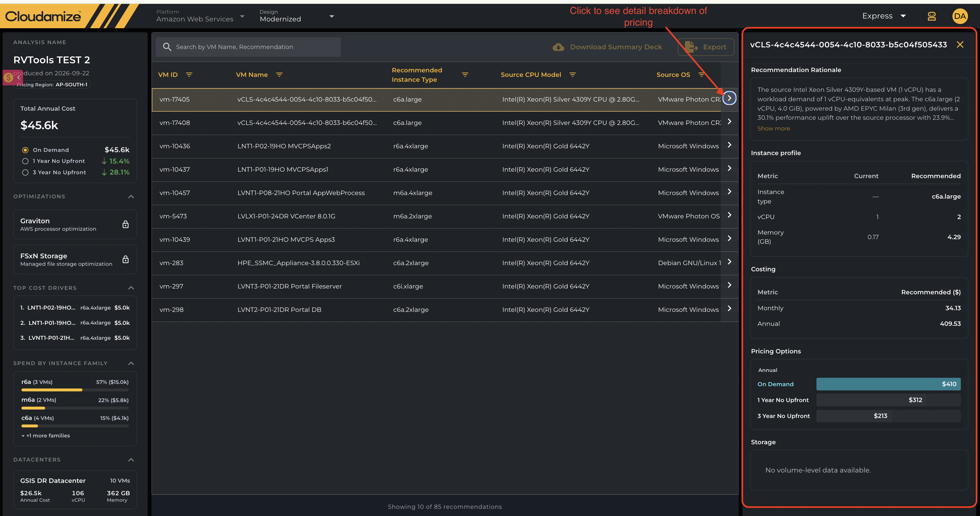Open the server icon in top bar
This screenshot has width=980, height=516.
(x=931, y=16)
